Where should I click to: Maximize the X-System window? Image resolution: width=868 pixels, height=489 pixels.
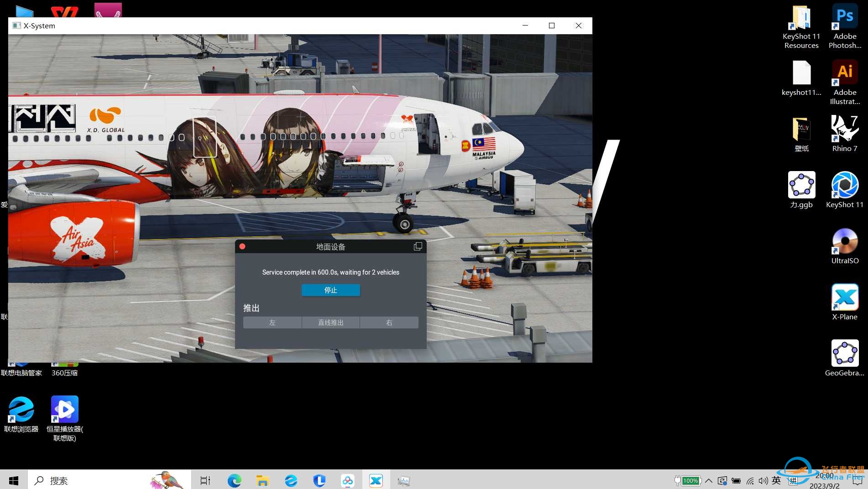[552, 26]
